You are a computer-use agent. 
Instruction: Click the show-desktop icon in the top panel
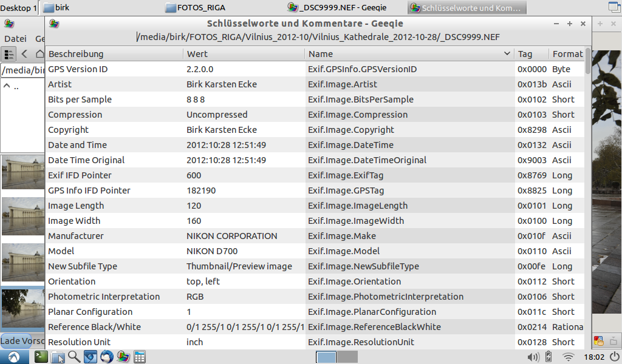614,7
